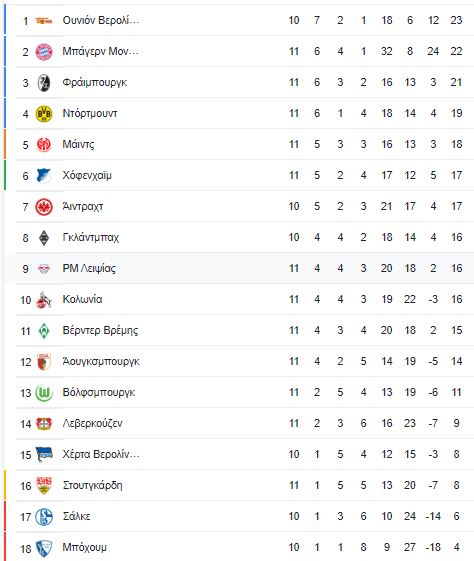Click the RB Leipzig logo

click(44, 269)
